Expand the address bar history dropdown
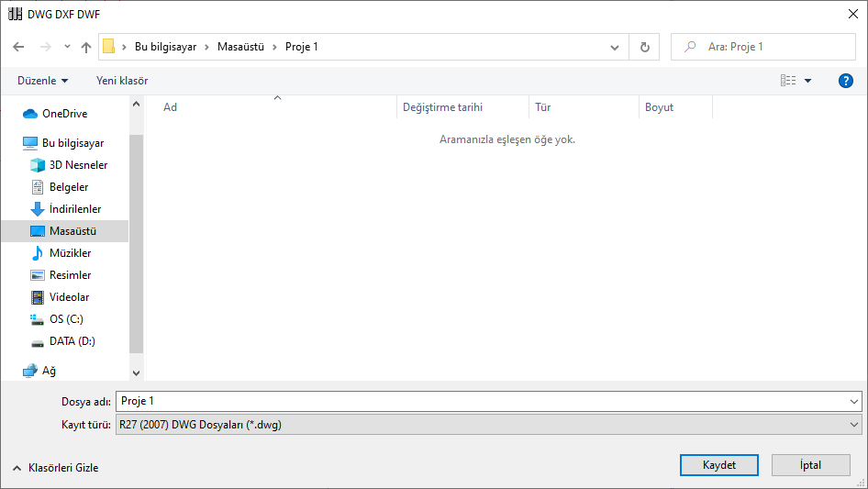868x489 pixels. click(x=615, y=47)
